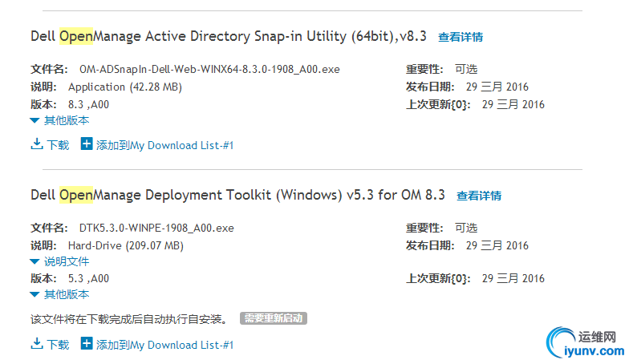Screen dimensions: 629x364
Task: Select Deployment Toolkit 上次更新 date value
Action: pos(513,279)
